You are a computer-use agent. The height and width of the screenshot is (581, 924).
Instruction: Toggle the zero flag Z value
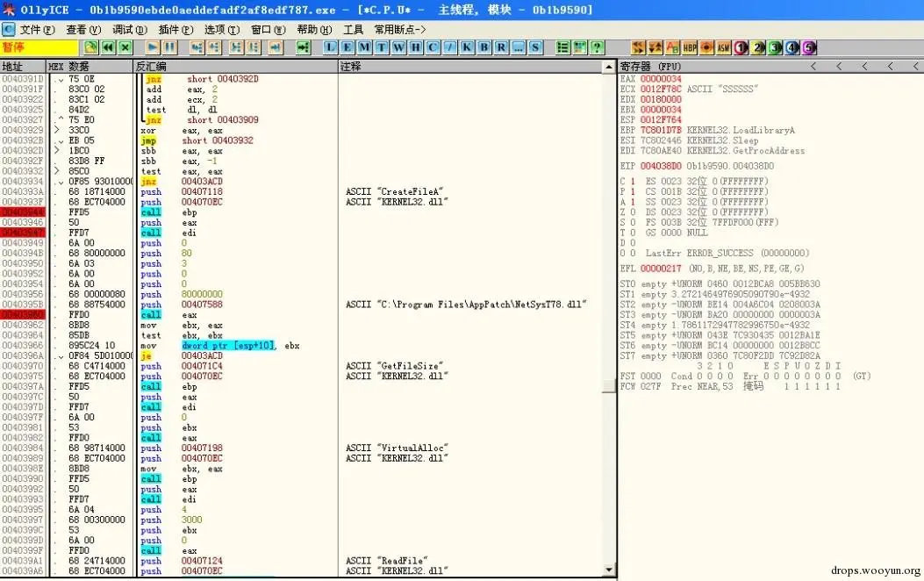click(x=633, y=212)
